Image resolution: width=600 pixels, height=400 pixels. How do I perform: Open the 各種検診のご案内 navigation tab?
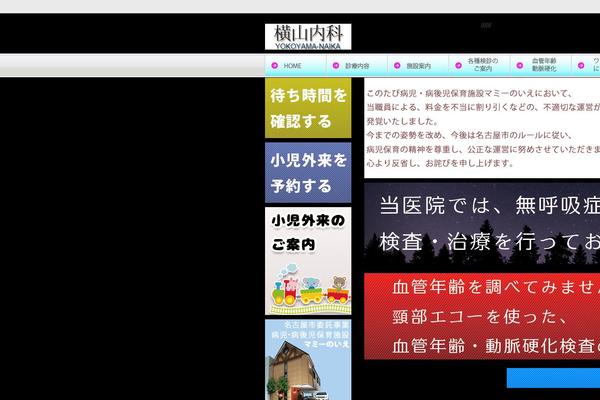pos(479,65)
